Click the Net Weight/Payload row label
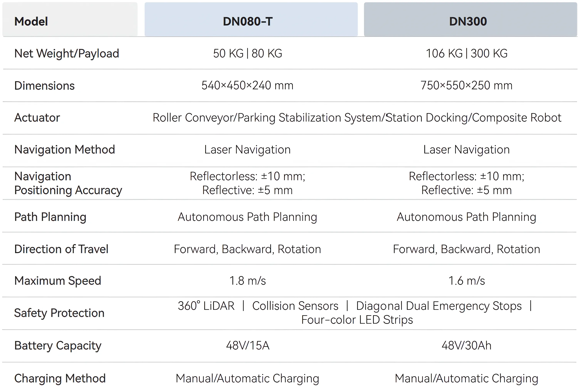 pyautogui.click(x=67, y=54)
